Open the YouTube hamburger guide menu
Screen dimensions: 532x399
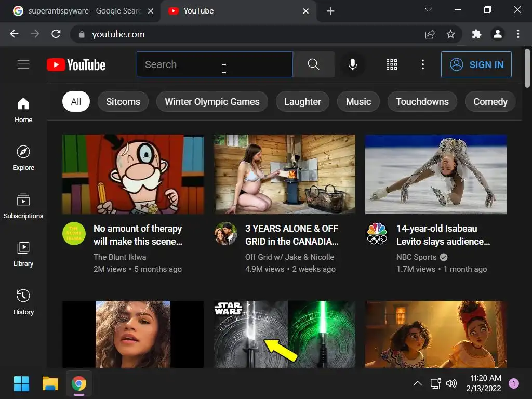click(23, 64)
